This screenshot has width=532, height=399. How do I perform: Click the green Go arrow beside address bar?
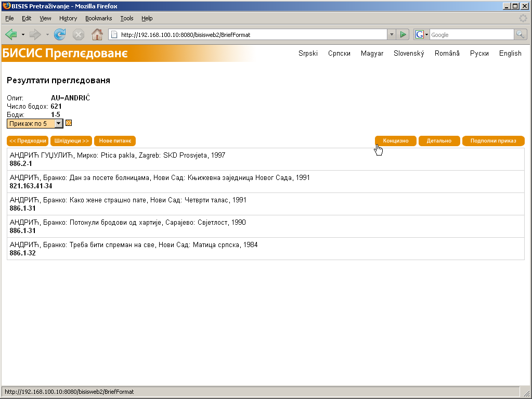[403, 34]
